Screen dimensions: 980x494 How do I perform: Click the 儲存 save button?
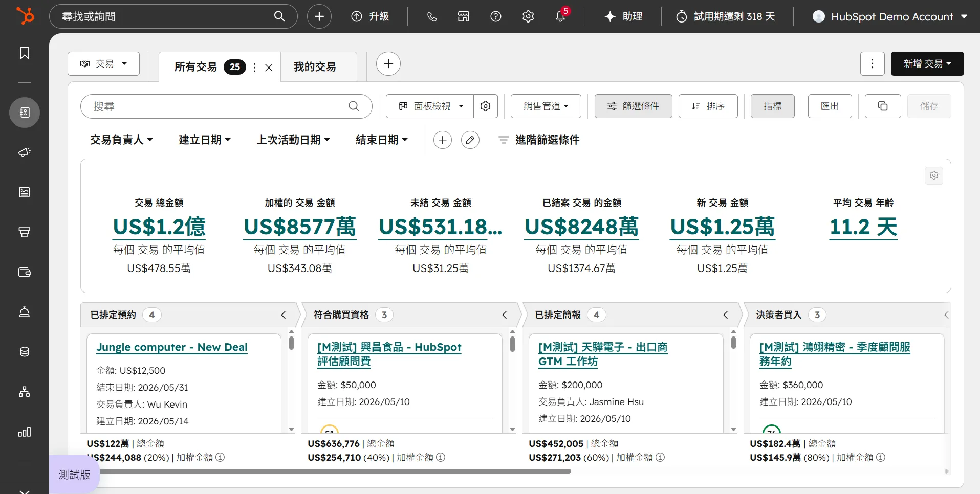pos(929,106)
